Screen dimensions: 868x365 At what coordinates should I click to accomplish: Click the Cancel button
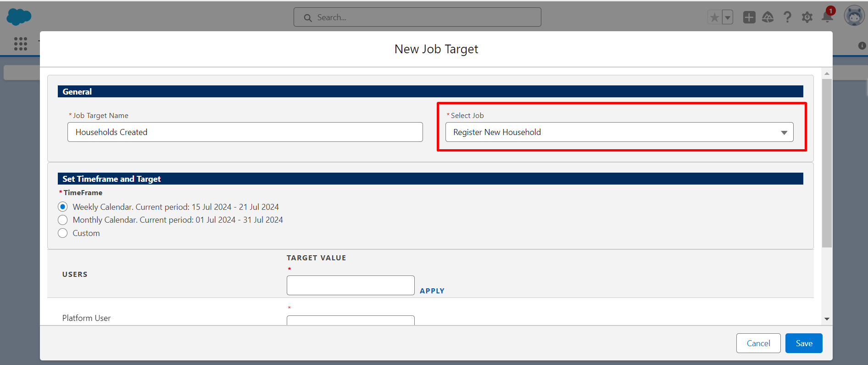[758, 343]
